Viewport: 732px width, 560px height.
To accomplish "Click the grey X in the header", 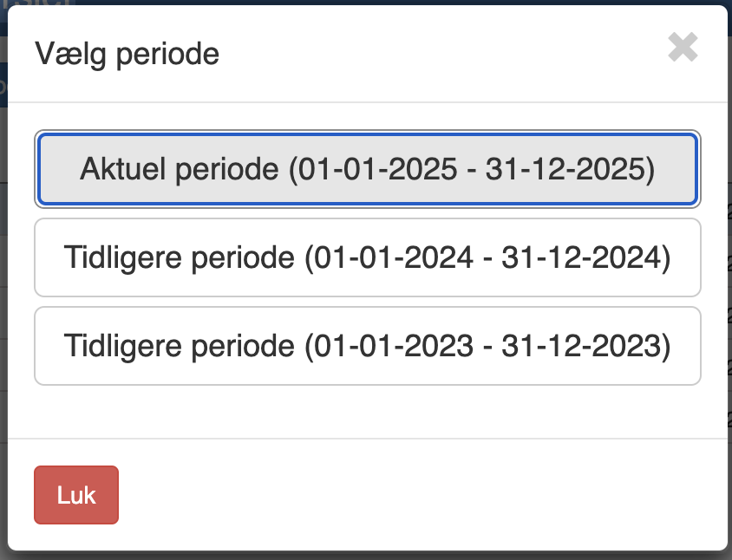I will [x=683, y=48].
